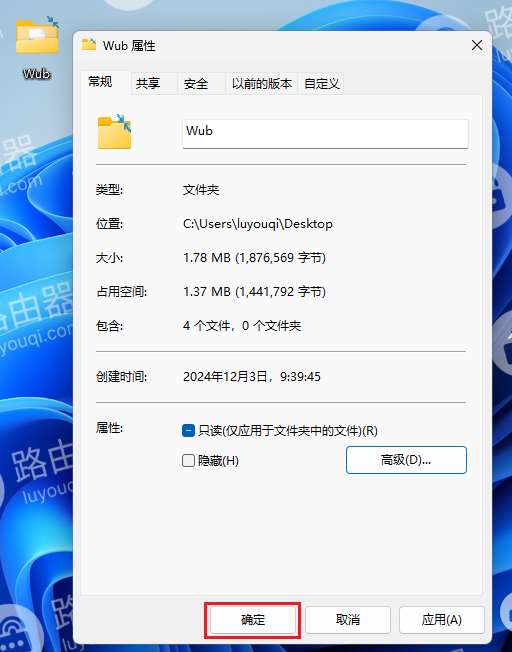Click the 包含: label
The width and height of the screenshot is (512, 652).
(x=109, y=326)
